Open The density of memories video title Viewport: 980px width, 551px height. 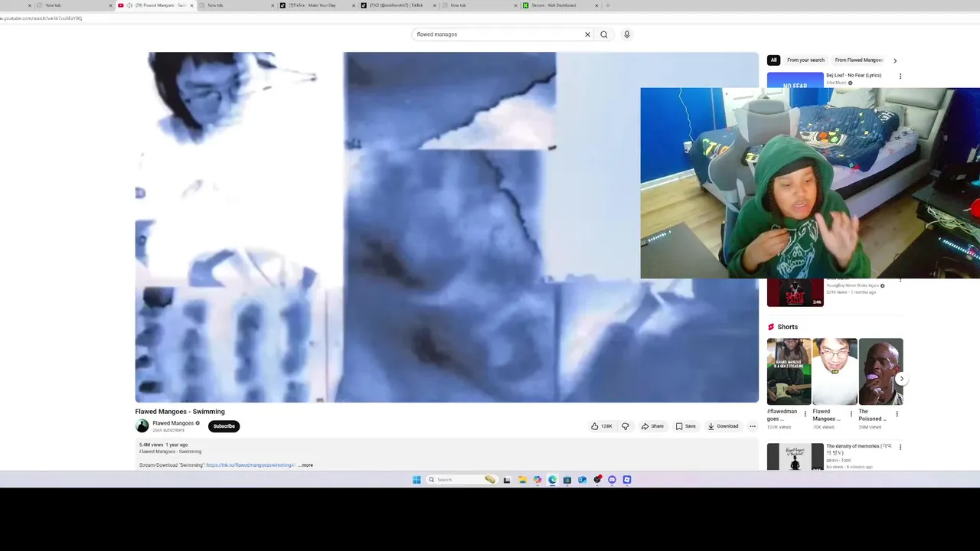coord(859,449)
